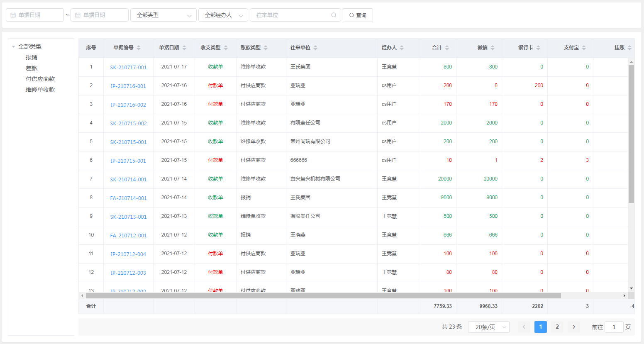The width and height of the screenshot is (644, 344).
Task: Expand the 20条/页 page size selector
Action: [488, 327]
